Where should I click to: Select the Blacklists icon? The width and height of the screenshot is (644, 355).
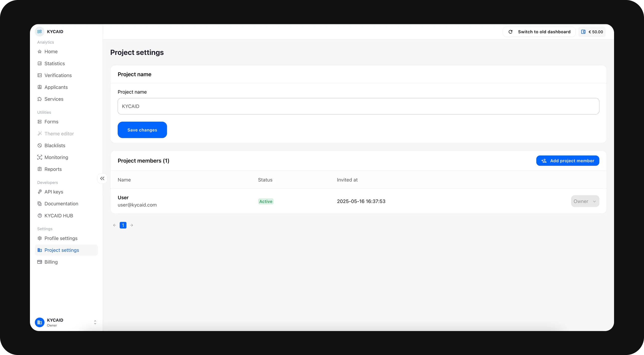pyautogui.click(x=40, y=145)
